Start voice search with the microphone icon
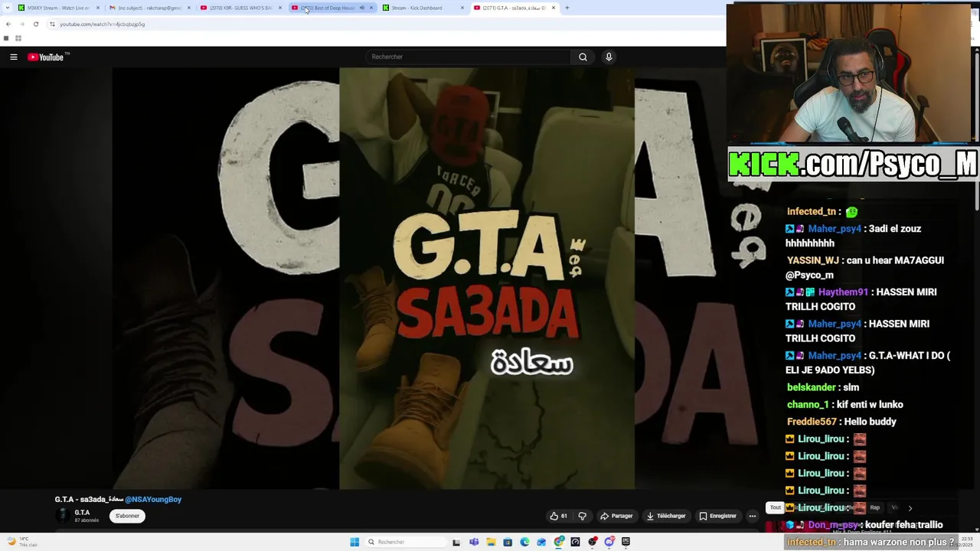The image size is (980, 551). [x=609, y=57]
